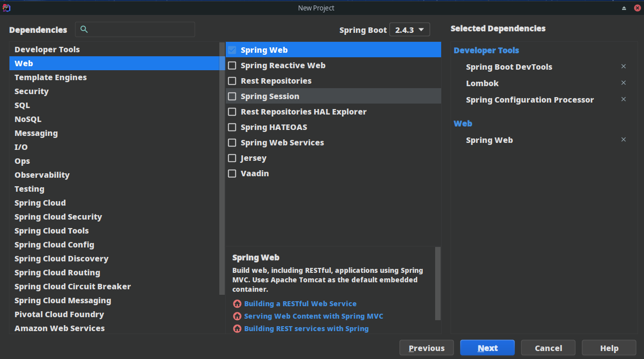This screenshot has height=359, width=644.
Task: Select the Web category
Action: pos(114,63)
